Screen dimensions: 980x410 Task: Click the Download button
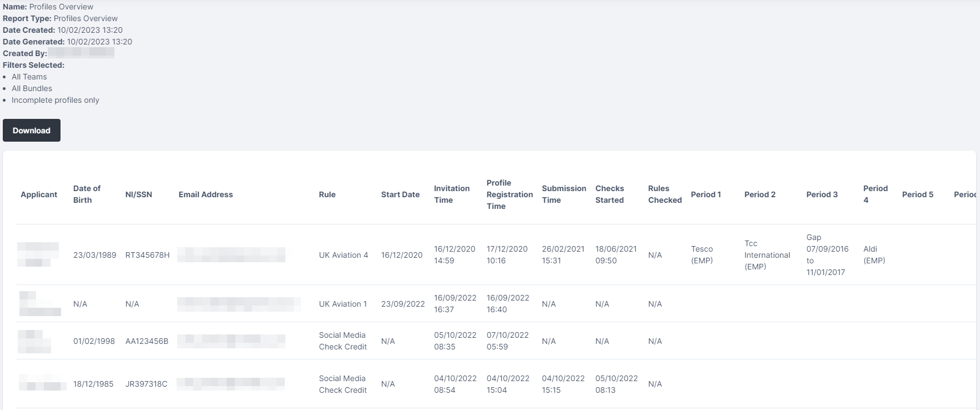[x=32, y=131]
